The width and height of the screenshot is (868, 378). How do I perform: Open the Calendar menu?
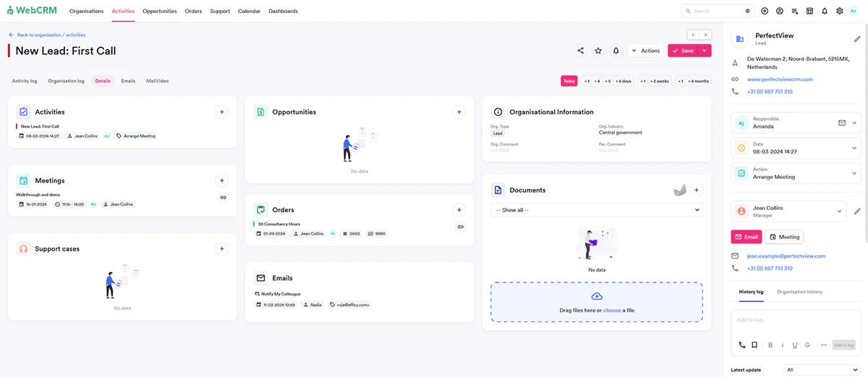click(x=249, y=11)
